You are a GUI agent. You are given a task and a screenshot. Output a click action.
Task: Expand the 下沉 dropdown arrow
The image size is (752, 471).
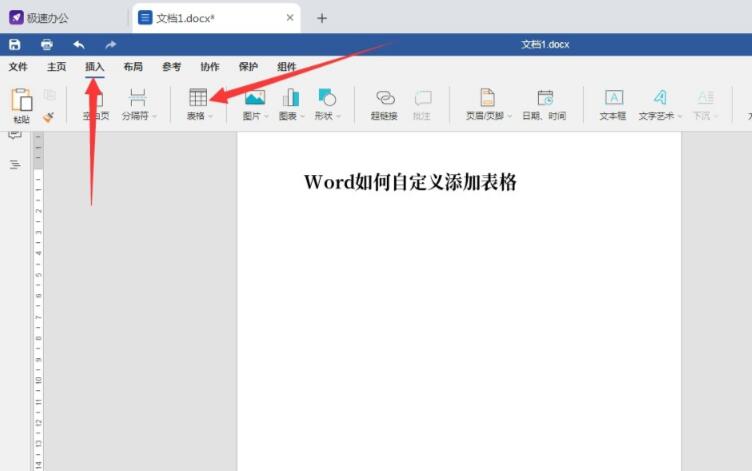717,117
